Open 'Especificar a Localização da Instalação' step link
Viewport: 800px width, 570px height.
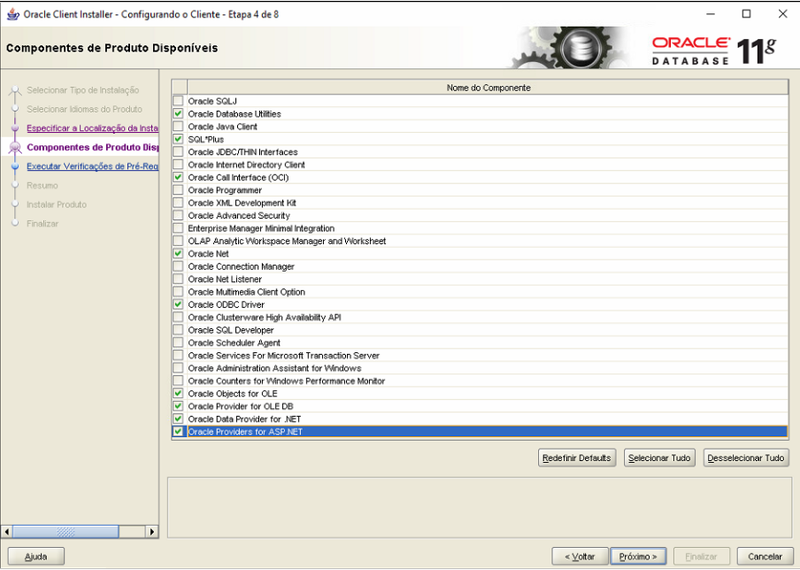(92, 128)
